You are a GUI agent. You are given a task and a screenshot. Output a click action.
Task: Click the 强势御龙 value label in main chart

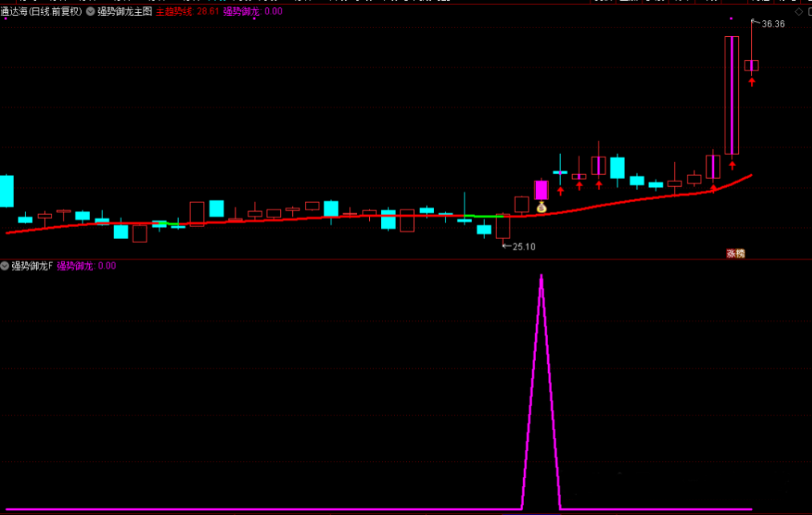click(x=252, y=12)
